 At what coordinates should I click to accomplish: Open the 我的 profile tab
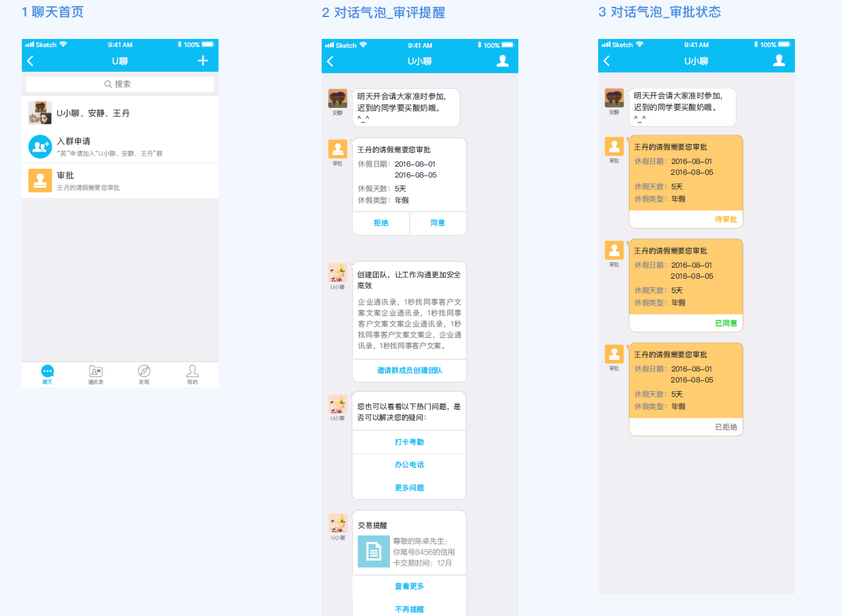click(193, 374)
